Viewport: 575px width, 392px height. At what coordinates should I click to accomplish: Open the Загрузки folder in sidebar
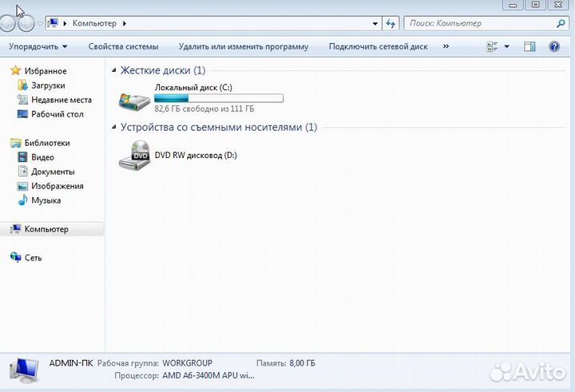tap(48, 85)
